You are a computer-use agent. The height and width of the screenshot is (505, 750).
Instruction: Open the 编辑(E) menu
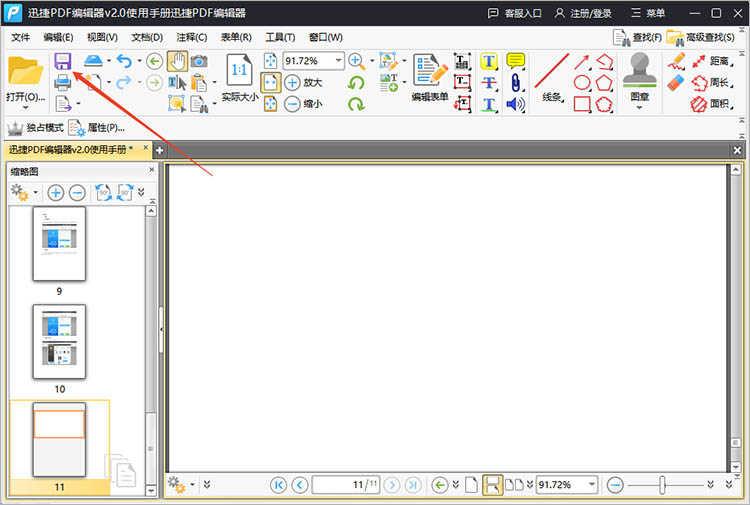pyautogui.click(x=58, y=37)
